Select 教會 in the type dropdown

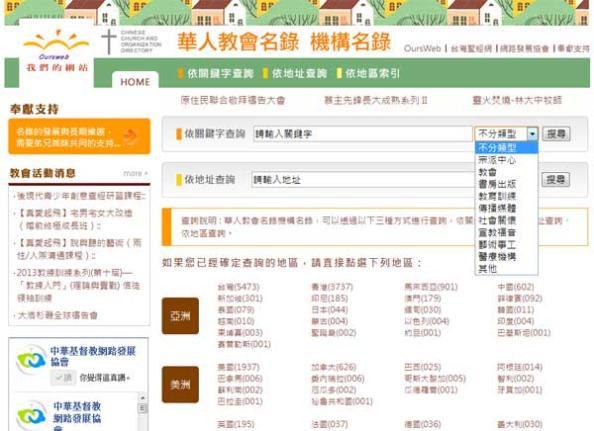[487, 172]
